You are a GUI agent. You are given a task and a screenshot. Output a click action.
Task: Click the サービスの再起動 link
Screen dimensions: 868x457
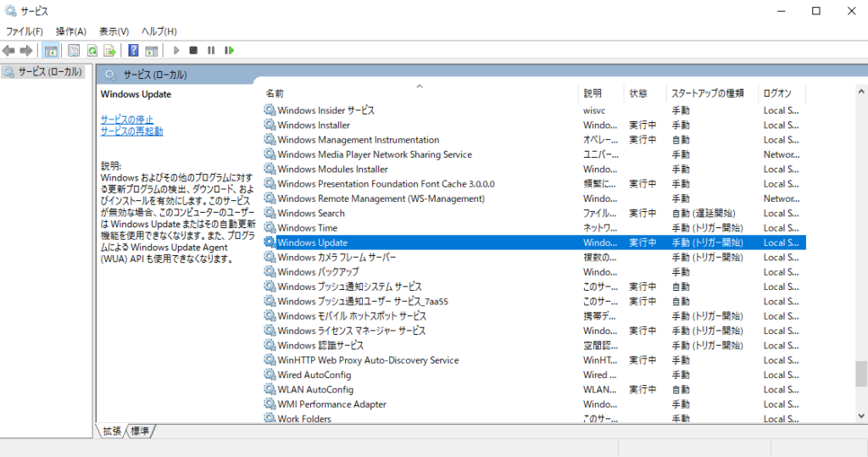pos(131,131)
